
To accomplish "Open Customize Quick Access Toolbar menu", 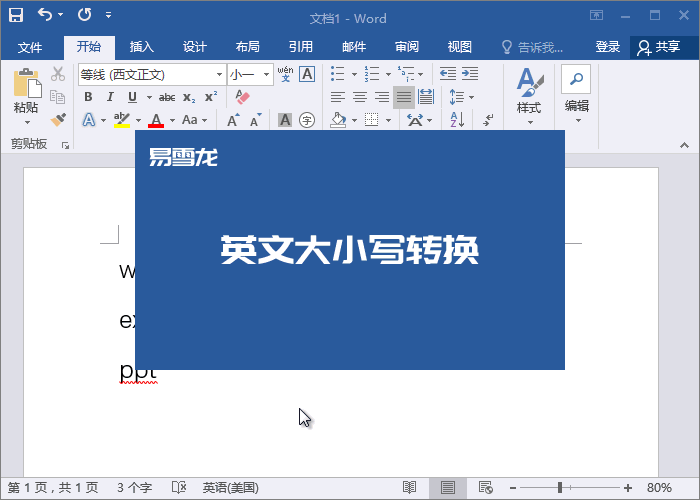I will (x=108, y=15).
